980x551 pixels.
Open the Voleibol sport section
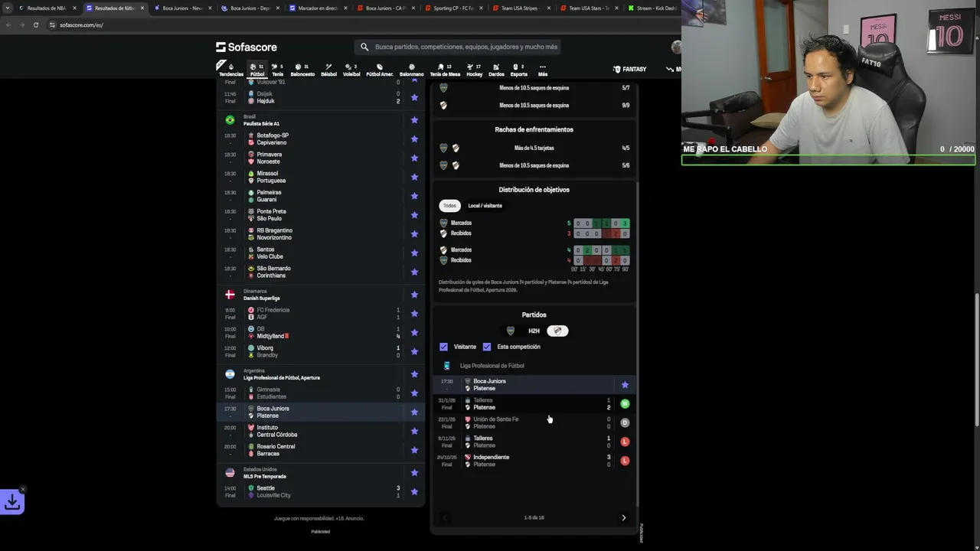pos(351,70)
